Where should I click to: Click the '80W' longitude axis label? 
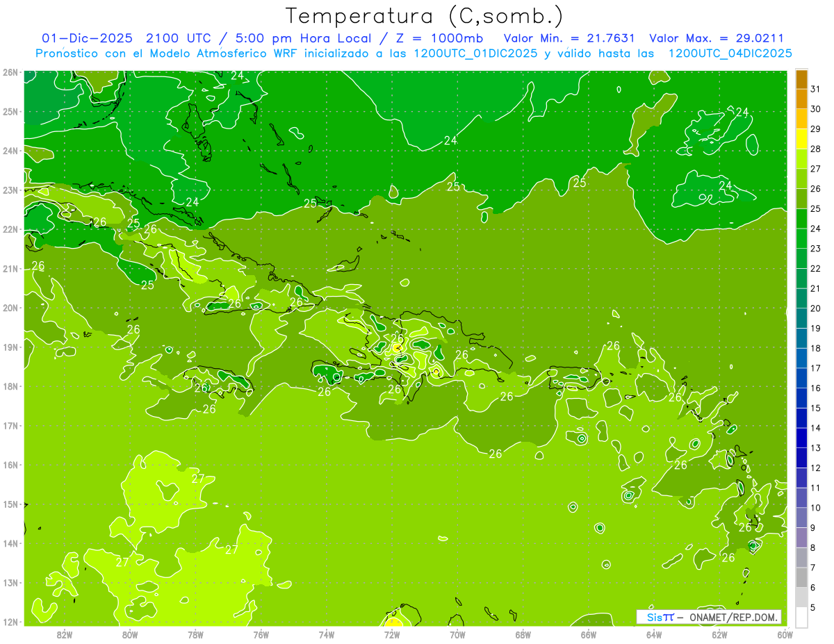[130, 634]
